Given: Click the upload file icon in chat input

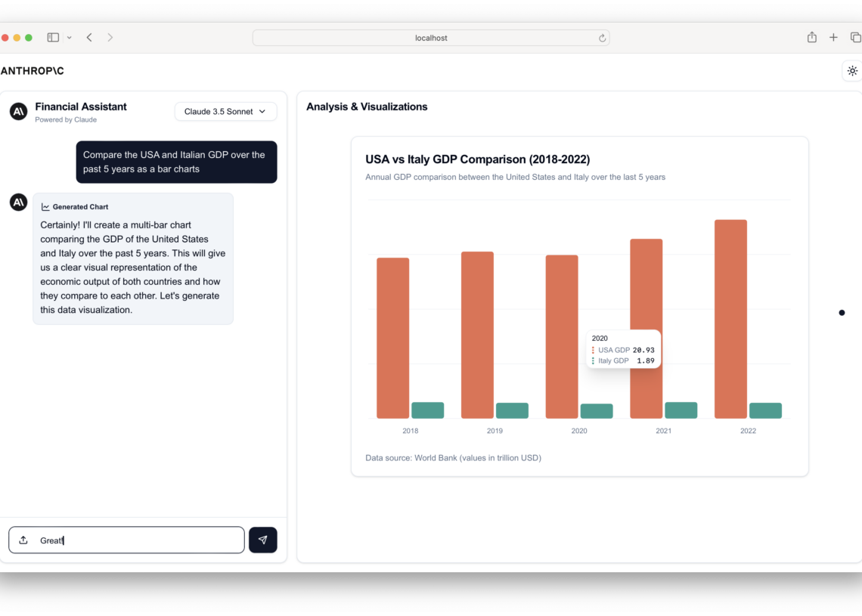Looking at the screenshot, I should (23, 540).
